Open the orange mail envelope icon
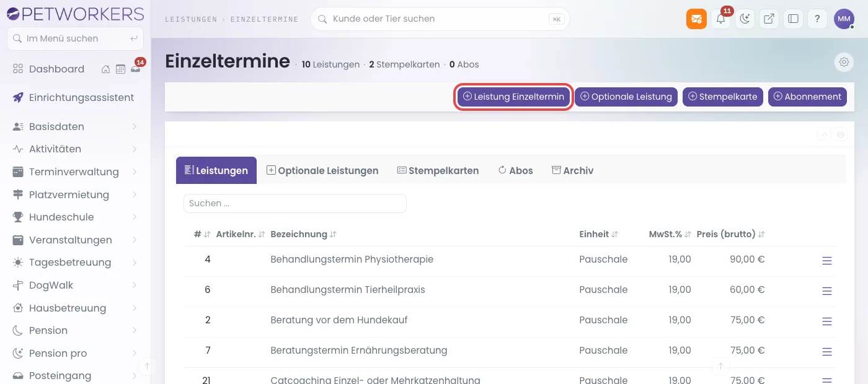The width and height of the screenshot is (868, 384). tap(696, 19)
